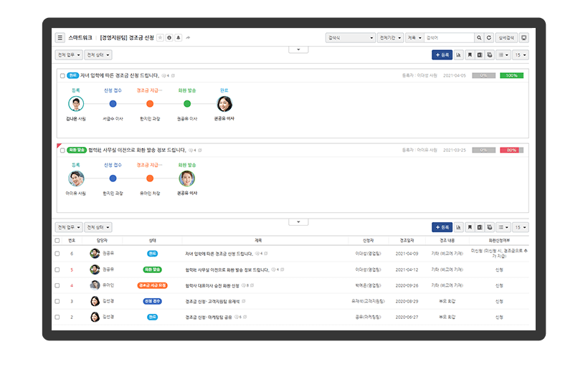
Task: Open the hamburger menu beside 스마트워크
Action: point(60,37)
